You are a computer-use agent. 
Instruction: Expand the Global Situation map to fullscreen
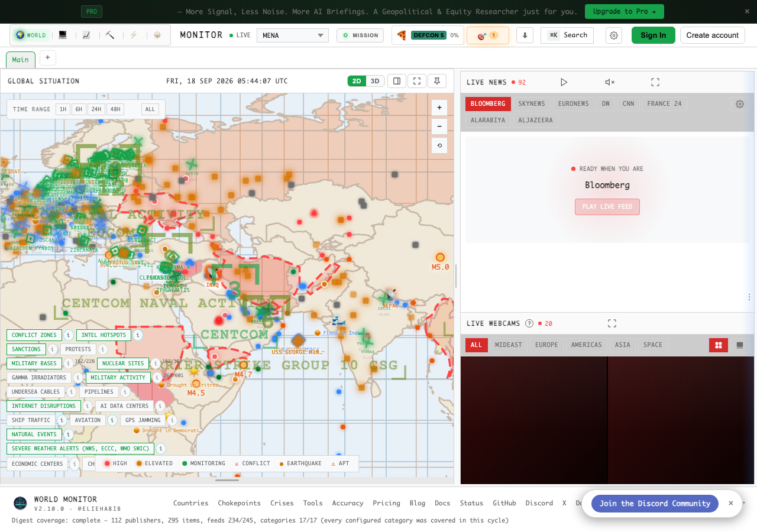pyautogui.click(x=417, y=81)
